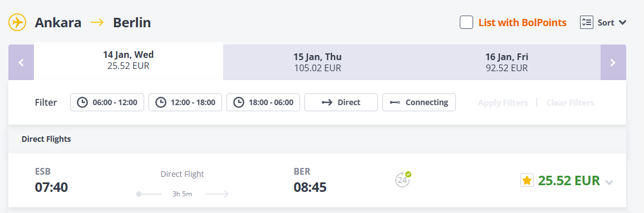Click the 24-hour refund icon
This screenshot has height=213, width=644.
403,179
